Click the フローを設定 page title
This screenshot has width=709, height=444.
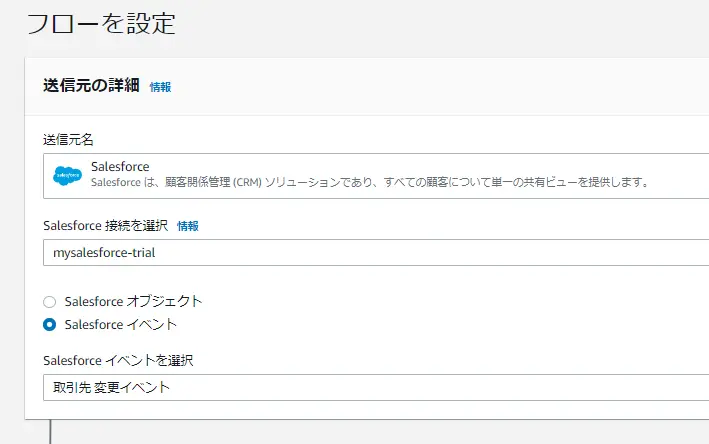(101, 24)
